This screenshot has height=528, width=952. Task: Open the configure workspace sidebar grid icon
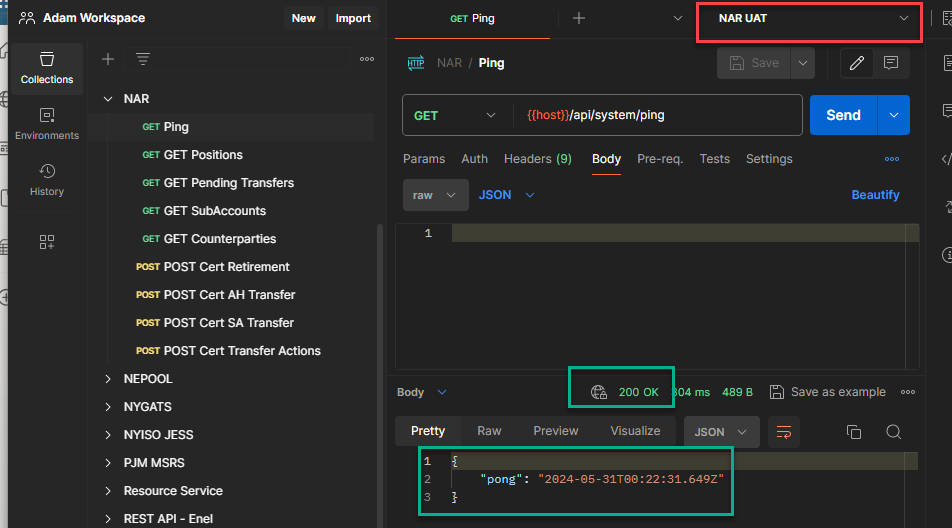click(x=47, y=242)
